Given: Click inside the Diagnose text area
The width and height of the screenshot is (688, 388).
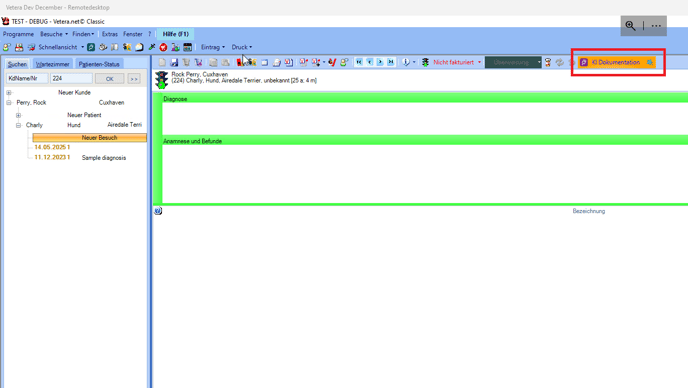Looking at the screenshot, I should pos(425,119).
